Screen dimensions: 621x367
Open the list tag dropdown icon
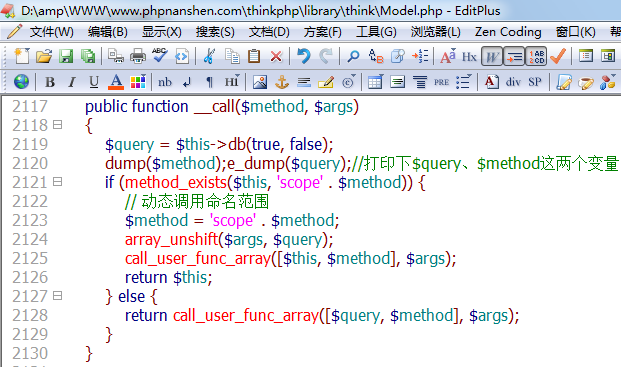(x=463, y=82)
